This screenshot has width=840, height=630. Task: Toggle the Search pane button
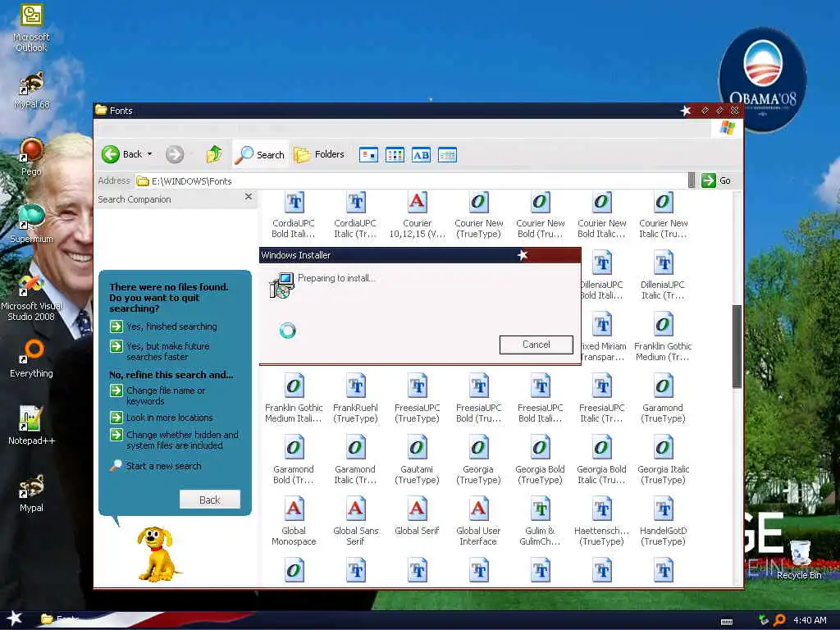click(x=260, y=154)
